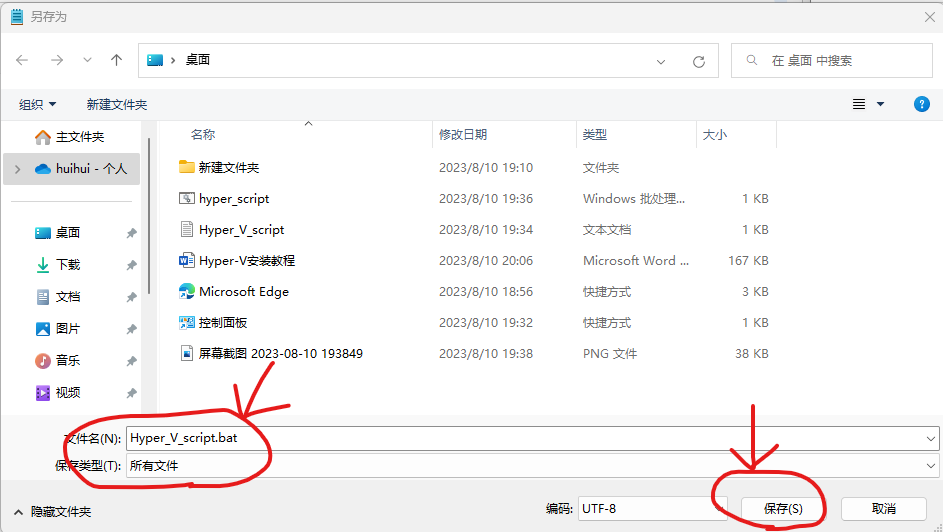Open the recent locations chevron
The width and height of the screenshot is (943, 532).
[87, 60]
